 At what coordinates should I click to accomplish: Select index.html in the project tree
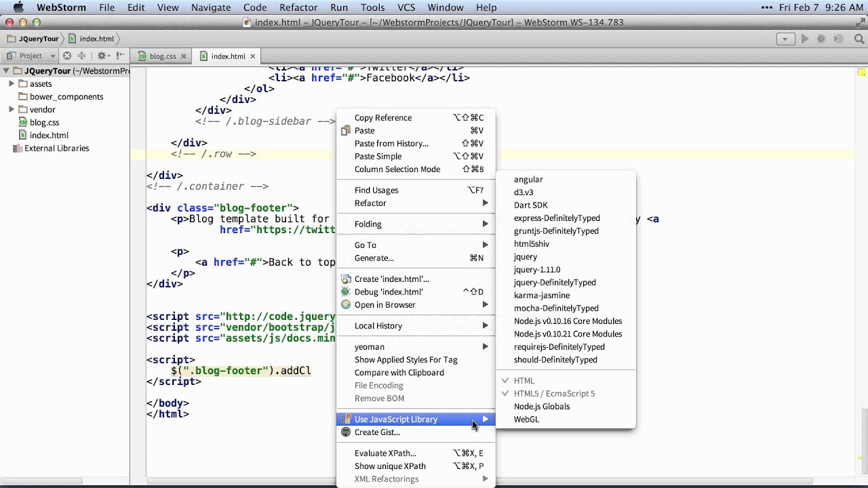(x=49, y=135)
